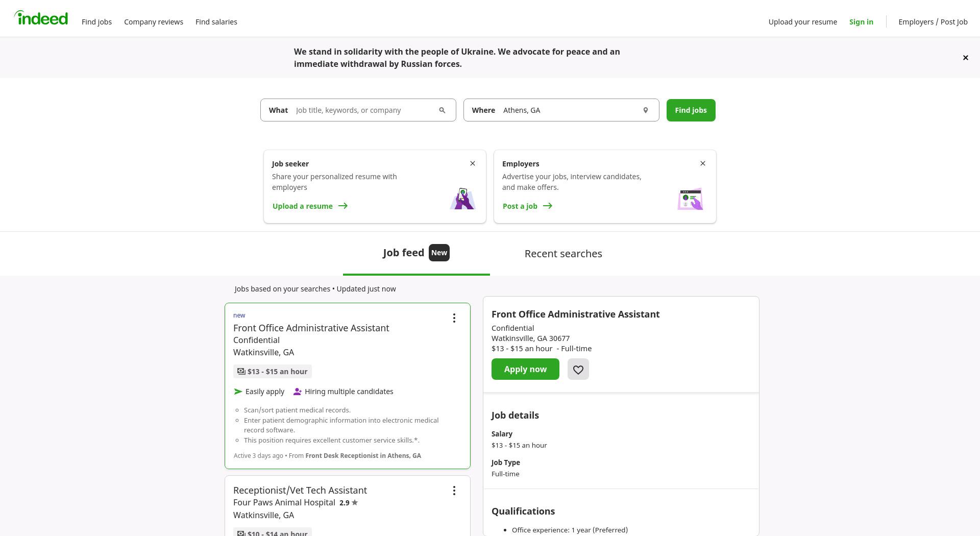Screen dimensions: 980x536
Task: Click the arrow next to Post a job
Action: 548,206
